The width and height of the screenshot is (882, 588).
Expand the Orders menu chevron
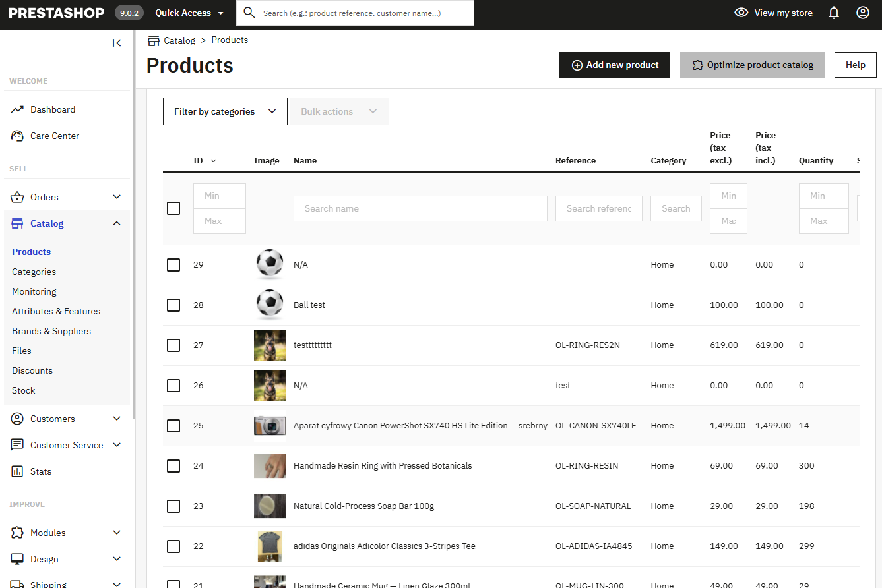click(117, 197)
